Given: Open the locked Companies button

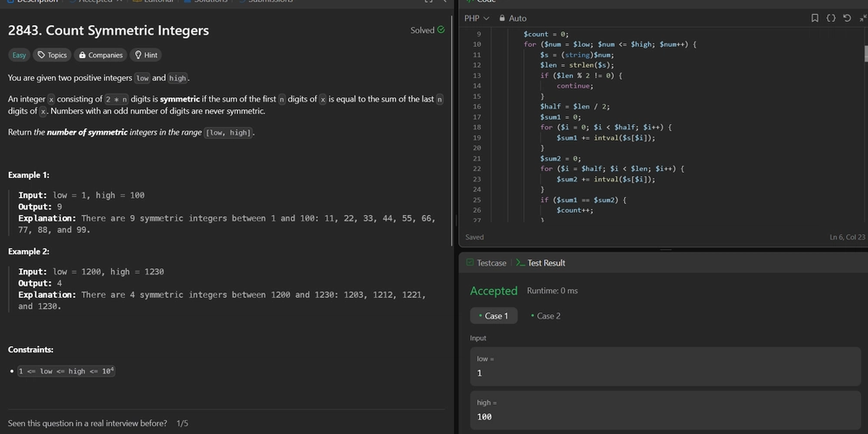Looking at the screenshot, I should click(x=100, y=55).
